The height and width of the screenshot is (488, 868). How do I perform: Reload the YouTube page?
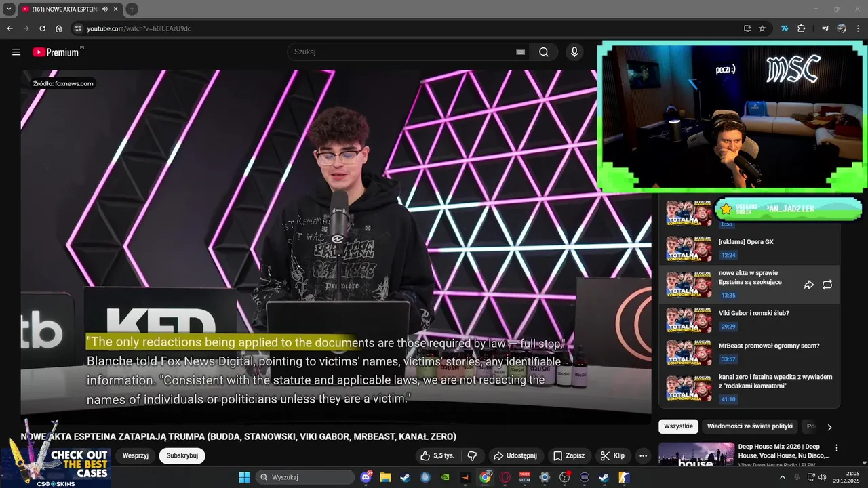42,28
